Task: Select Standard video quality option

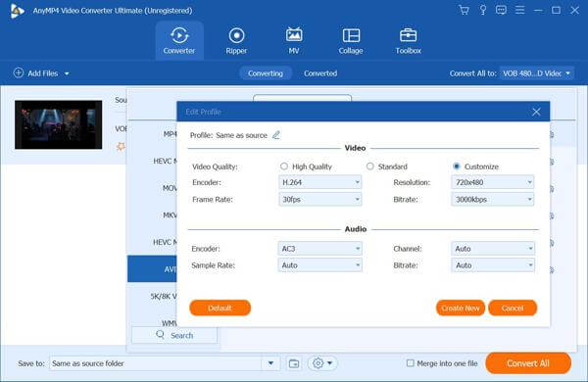Action: point(370,167)
